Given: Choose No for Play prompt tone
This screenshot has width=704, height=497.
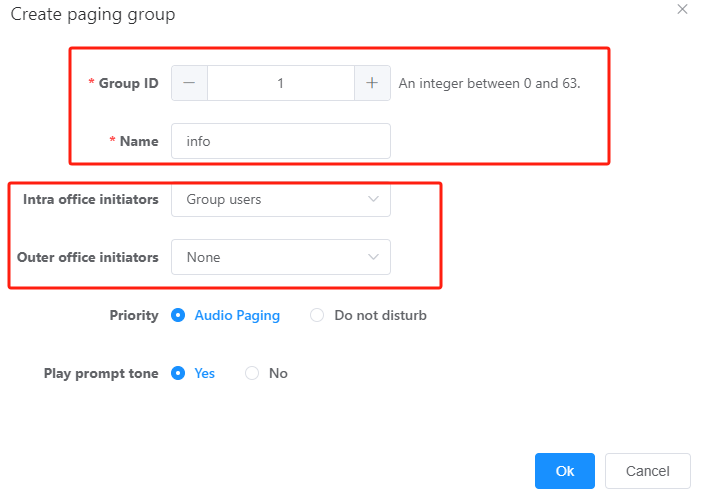Looking at the screenshot, I should [266, 373].
